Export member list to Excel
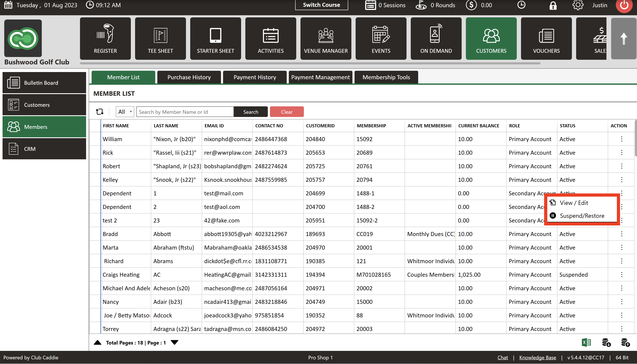This screenshot has width=637, height=364. 586,342
